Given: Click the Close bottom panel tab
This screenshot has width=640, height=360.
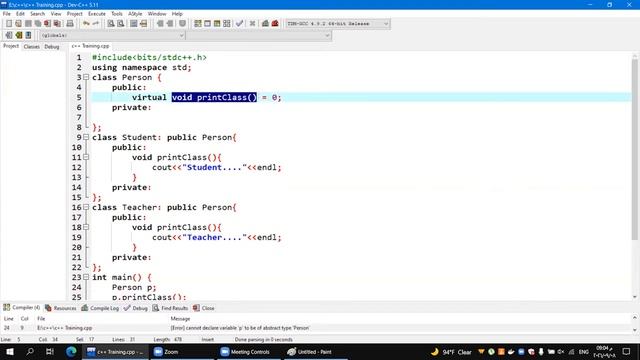Looking at the screenshot, I should coord(204,308).
